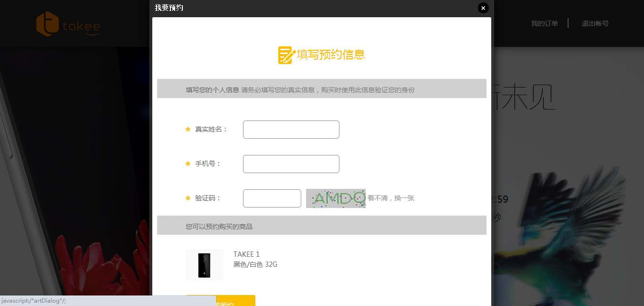Click inside the 手机号 input field
Viewport: 644px width, 306px height.
[291, 164]
